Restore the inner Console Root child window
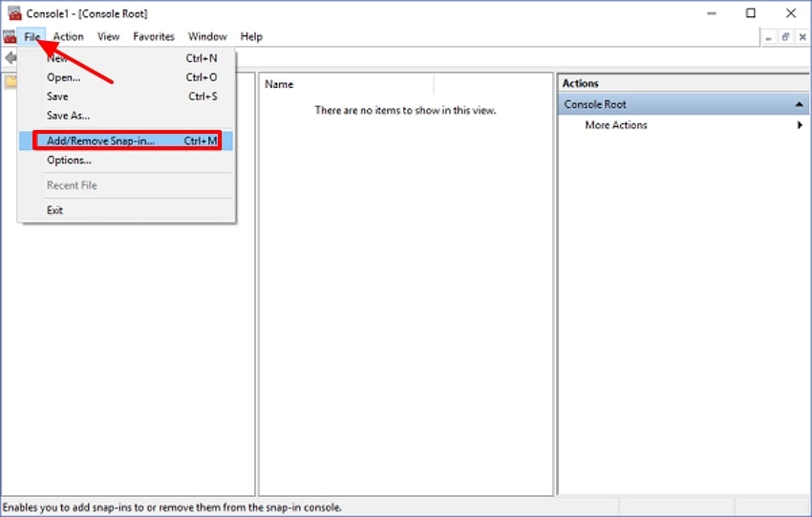This screenshot has width=812, height=517. click(x=785, y=37)
